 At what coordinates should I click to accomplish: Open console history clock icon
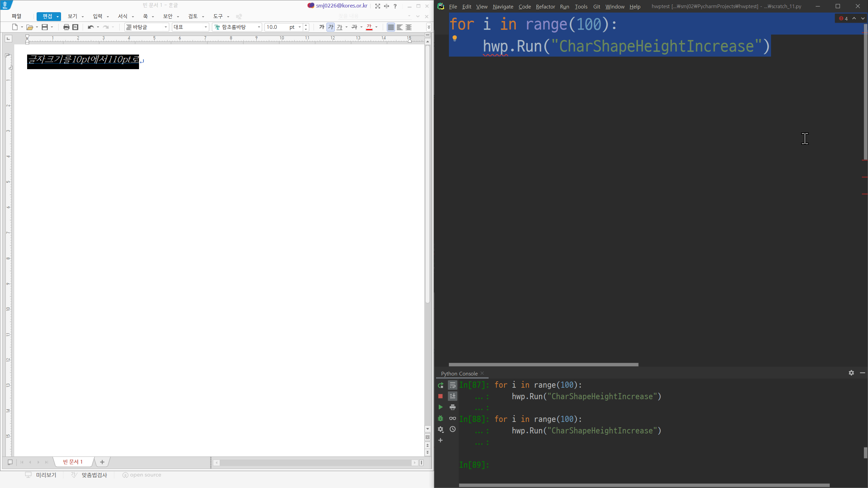[x=453, y=429]
